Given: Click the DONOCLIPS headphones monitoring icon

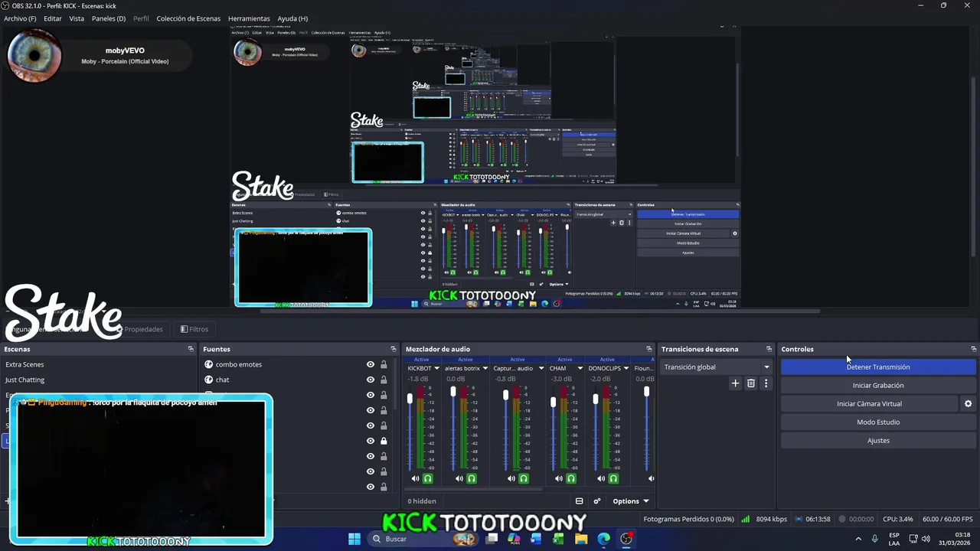Looking at the screenshot, I should 613,478.
